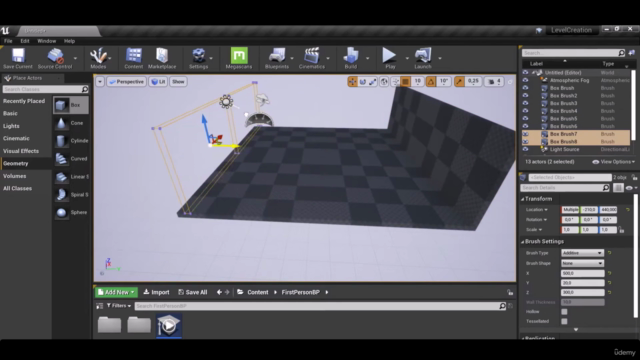Open the Filters dropdown in Content Browser
The height and width of the screenshot is (360, 640).
coord(119,306)
